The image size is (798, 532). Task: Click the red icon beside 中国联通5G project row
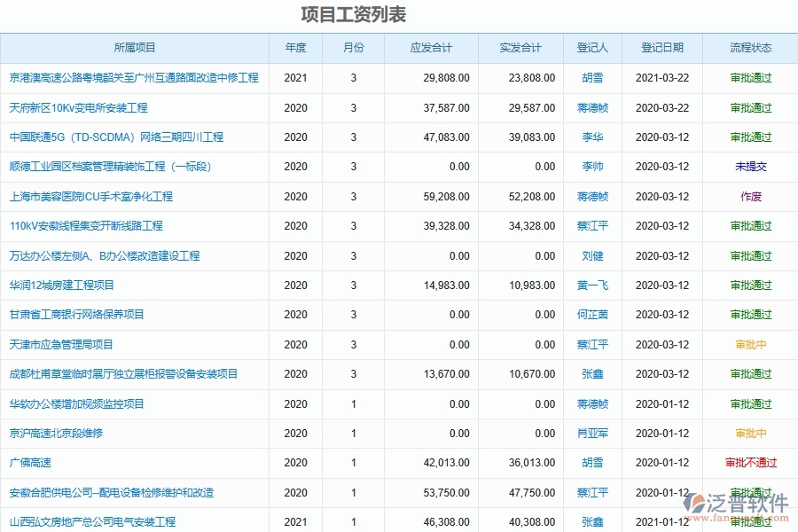tap(9, 137)
